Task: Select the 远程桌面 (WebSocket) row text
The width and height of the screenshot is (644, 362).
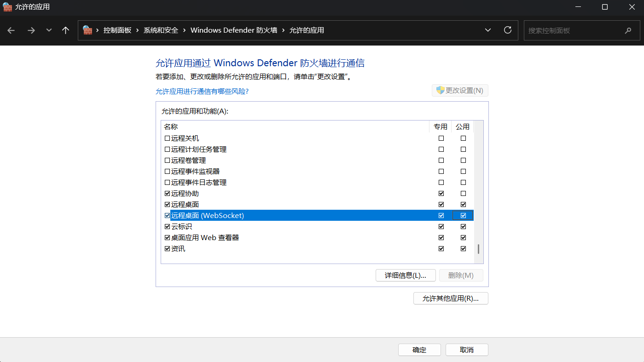Action: pos(208,216)
